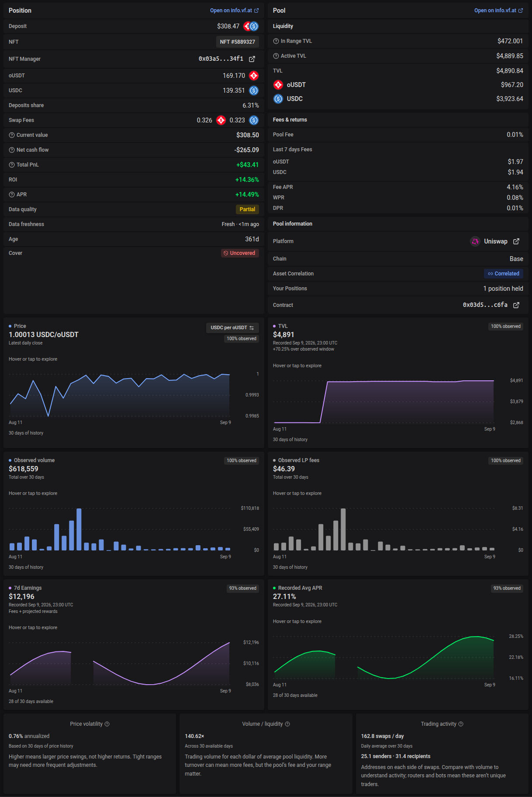
Task: Click the 27.11% Recorded Avg APR value
Action: point(284,596)
